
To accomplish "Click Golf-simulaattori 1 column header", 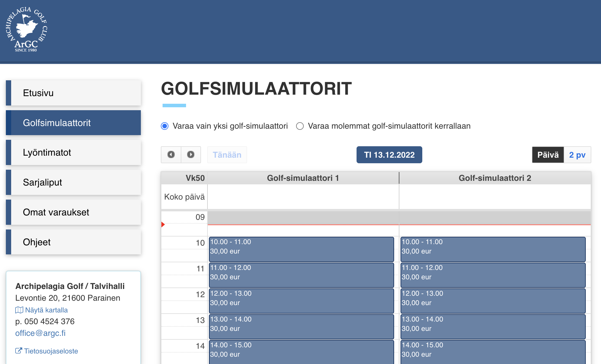I will tap(303, 178).
